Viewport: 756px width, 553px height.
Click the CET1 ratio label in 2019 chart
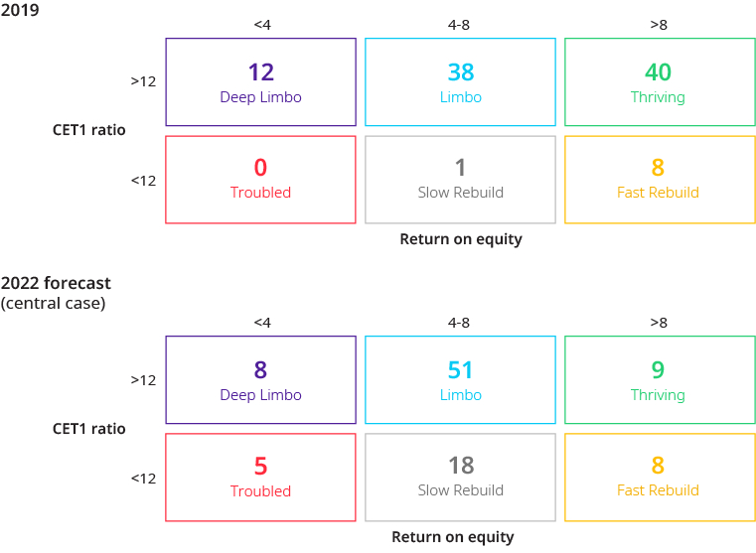click(x=89, y=130)
